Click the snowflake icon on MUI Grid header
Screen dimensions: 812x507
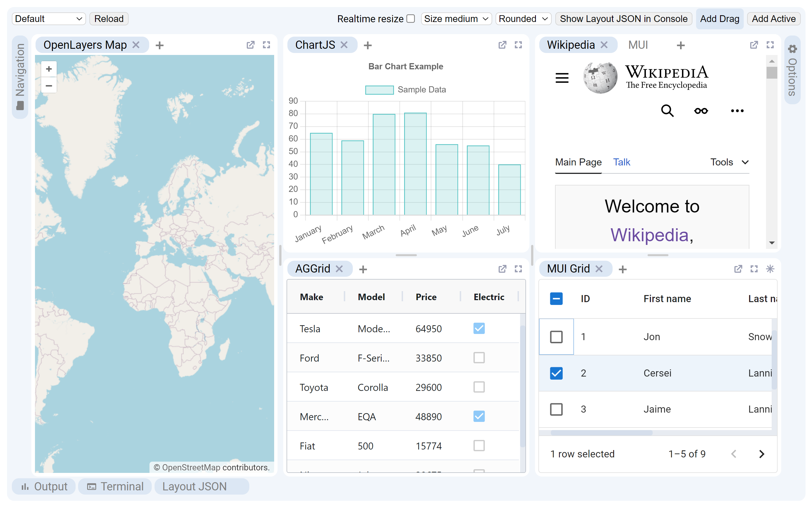click(x=770, y=269)
